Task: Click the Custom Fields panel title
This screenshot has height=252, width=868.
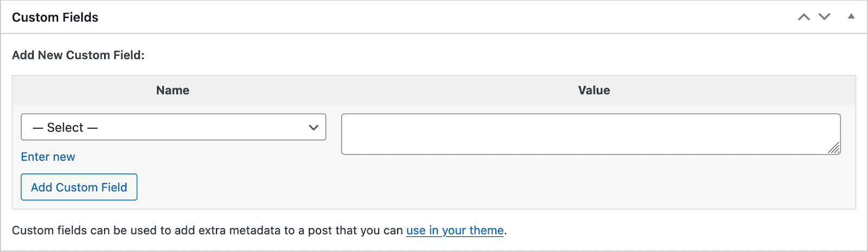Action: 55,17
